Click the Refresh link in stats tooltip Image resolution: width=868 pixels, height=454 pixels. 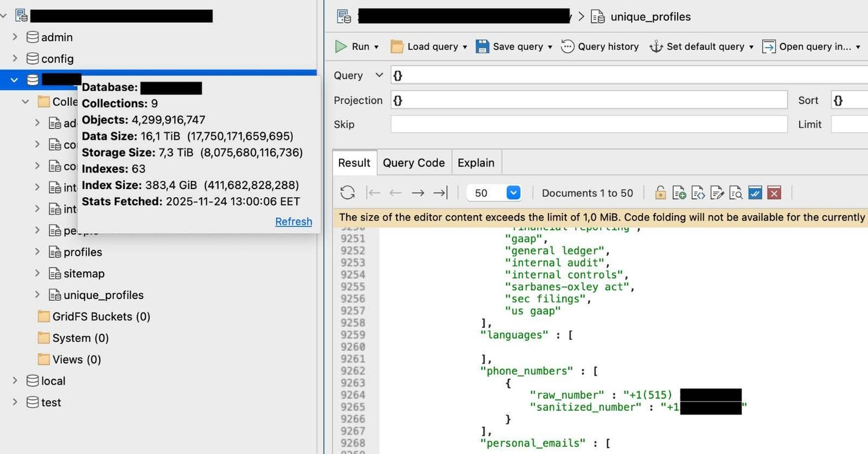(293, 222)
